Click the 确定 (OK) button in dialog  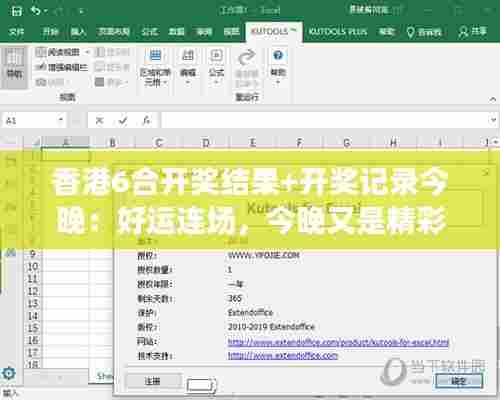coord(459,381)
